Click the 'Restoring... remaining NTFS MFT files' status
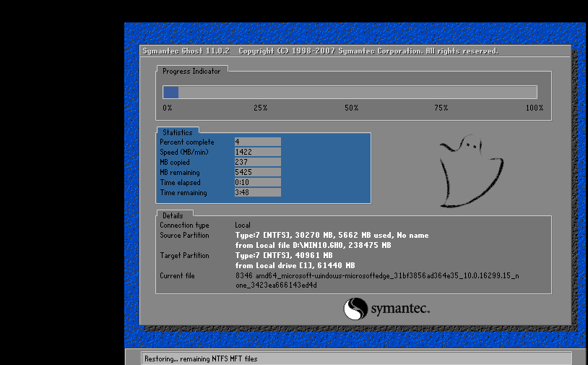 click(x=201, y=359)
